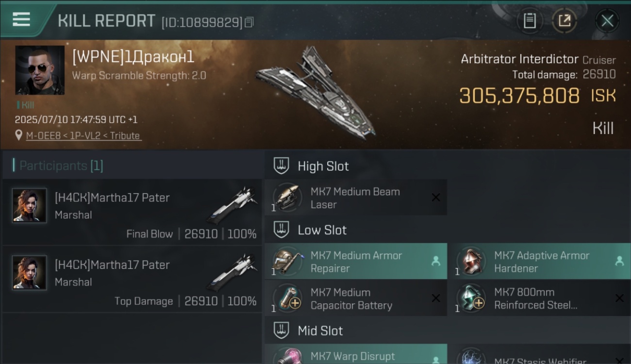Image resolution: width=631 pixels, height=364 pixels.
Task: Open the hamburger menu
Action: point(21,20)
